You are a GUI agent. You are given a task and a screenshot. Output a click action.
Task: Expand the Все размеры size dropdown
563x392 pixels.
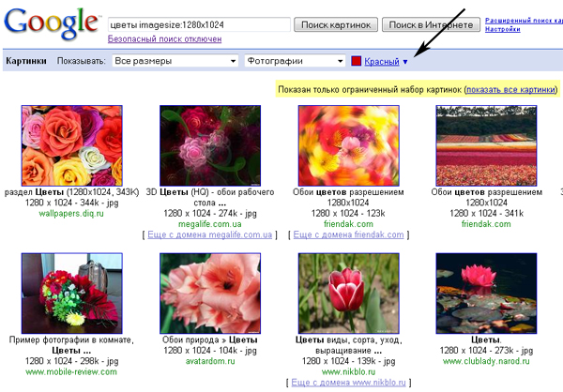click(175, 61)
